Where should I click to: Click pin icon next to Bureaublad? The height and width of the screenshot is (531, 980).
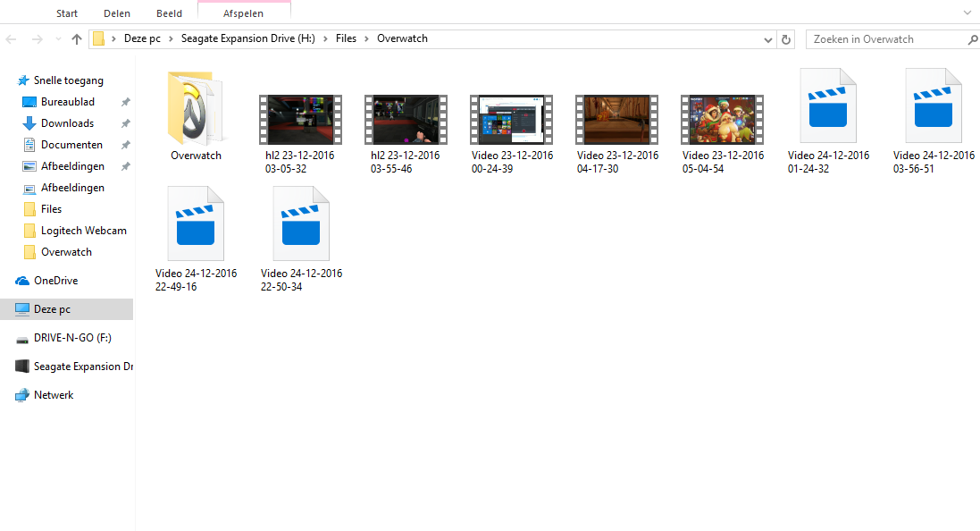(126, 102)
